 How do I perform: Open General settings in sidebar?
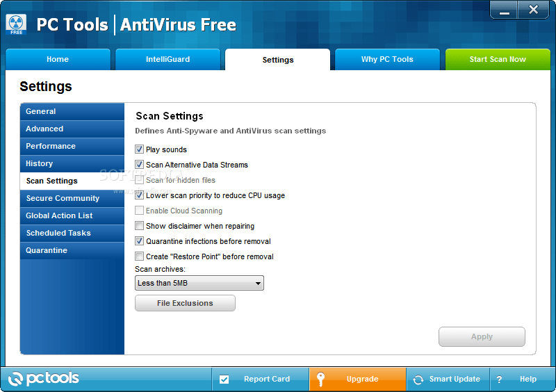(72, 111)
